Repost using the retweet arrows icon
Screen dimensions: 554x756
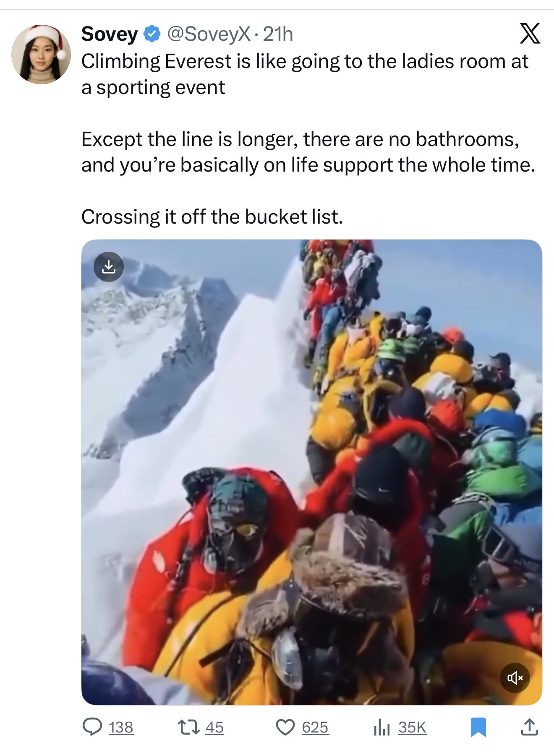pyautogui.click(x=189, y=727)
